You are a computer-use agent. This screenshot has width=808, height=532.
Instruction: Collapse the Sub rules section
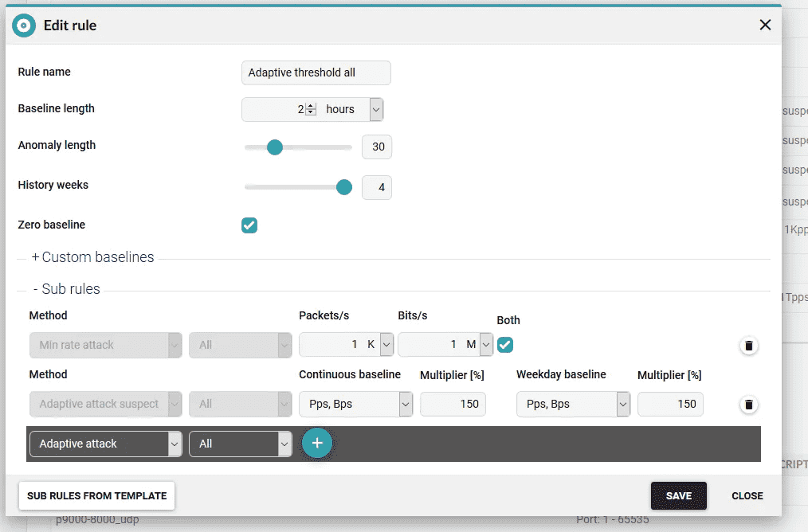(67, 289)
